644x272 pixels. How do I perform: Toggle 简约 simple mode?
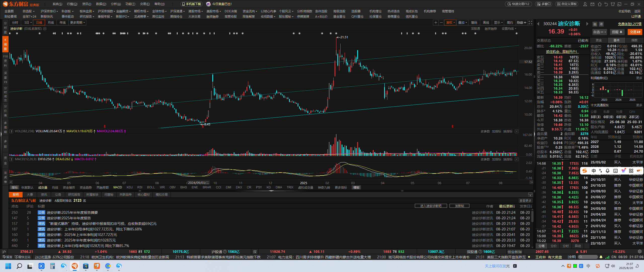510,23
